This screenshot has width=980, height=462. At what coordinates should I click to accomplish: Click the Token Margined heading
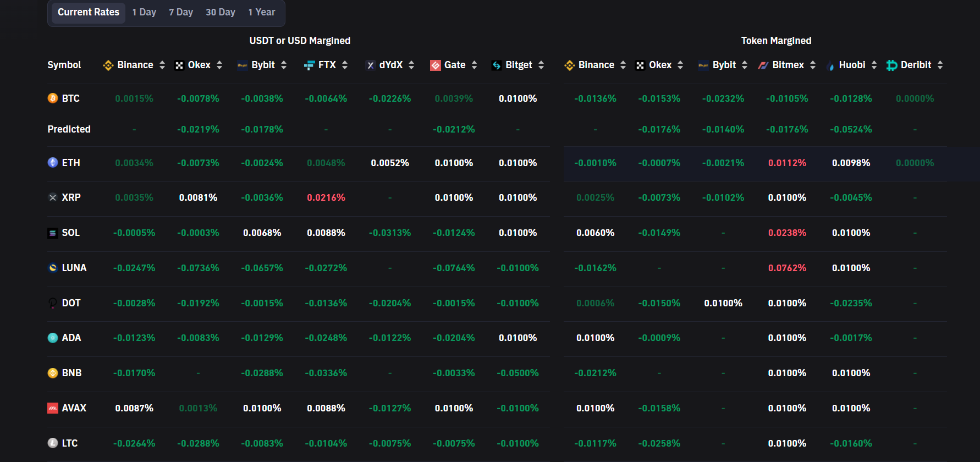point(776,41)
